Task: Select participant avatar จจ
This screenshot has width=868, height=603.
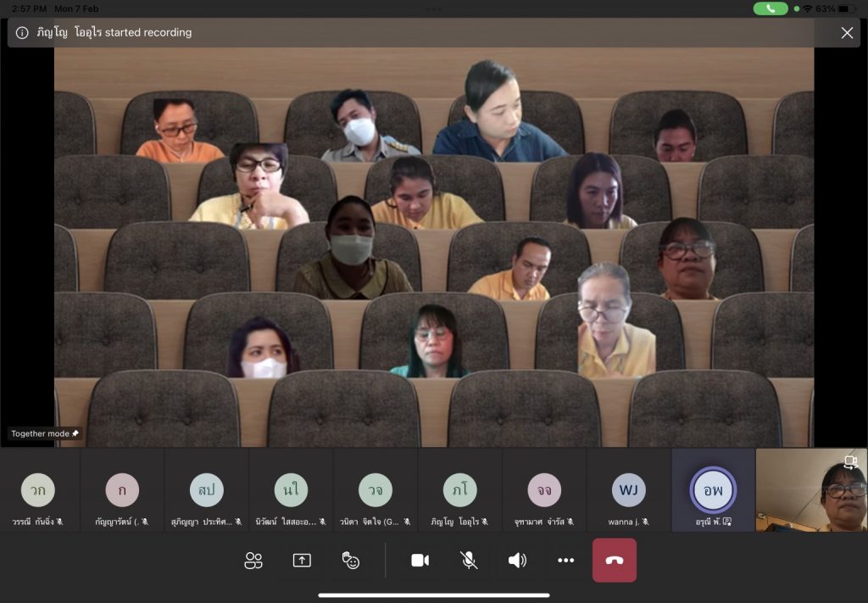Action: (544, 490)
